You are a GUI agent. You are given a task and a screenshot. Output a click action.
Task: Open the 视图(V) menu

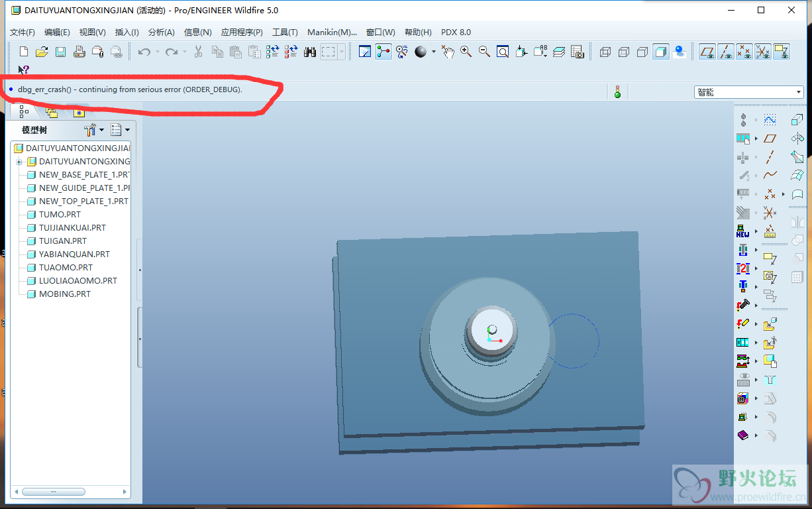tap(92, 32)
